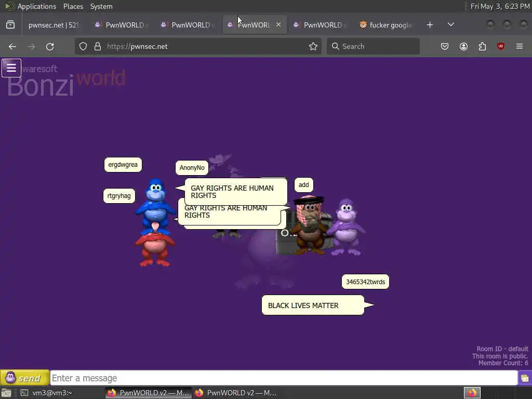
Task: Switch to the second PwnWORLD tab
Action: [188, 25]
